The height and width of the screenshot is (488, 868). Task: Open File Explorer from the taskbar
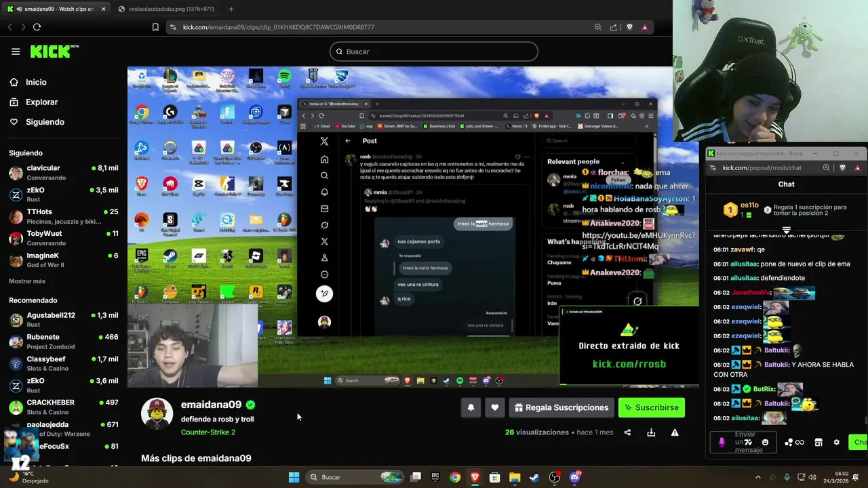click(515, 477)
